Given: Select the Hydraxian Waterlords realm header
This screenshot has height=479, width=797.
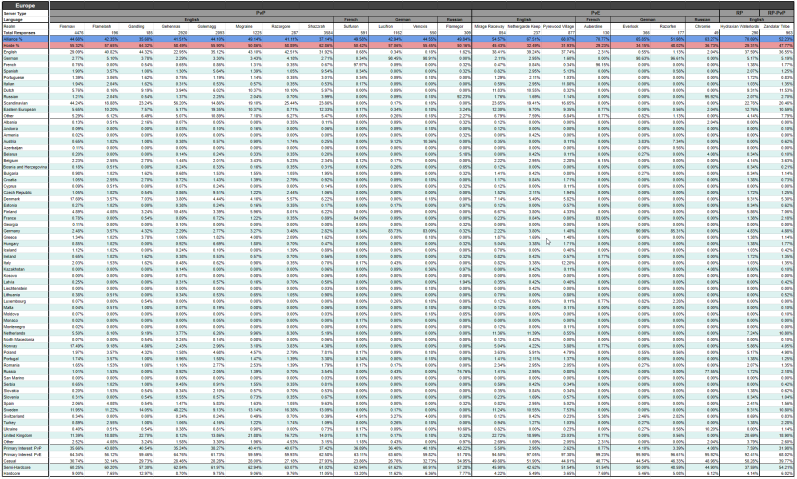Looking at the screenshot, I should pos(740,26).
